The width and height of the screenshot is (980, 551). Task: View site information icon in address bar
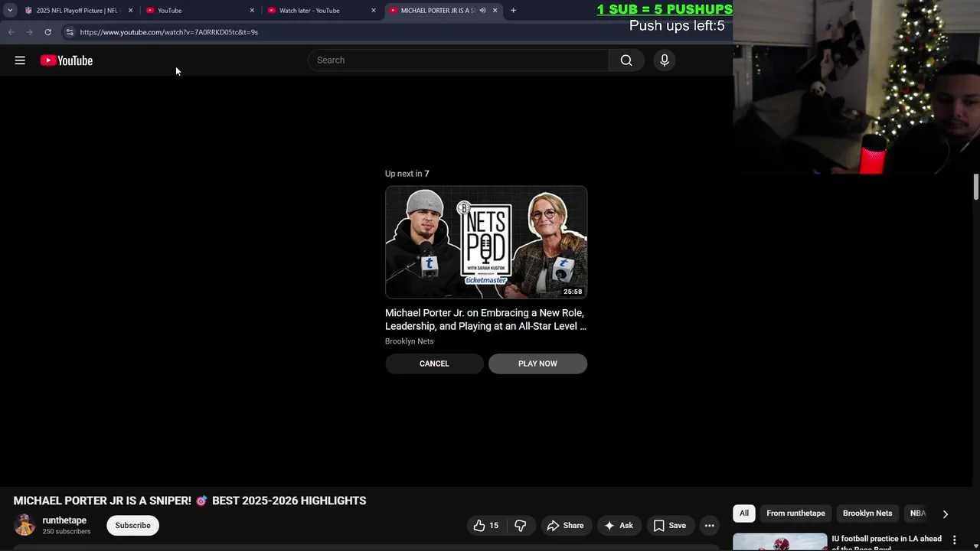click(69, 32)
